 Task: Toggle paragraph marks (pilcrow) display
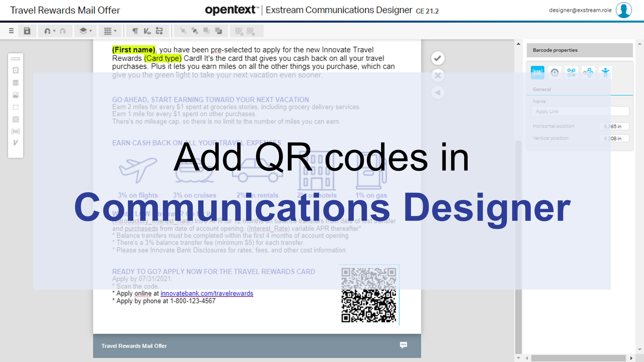[x=135, y=31]
